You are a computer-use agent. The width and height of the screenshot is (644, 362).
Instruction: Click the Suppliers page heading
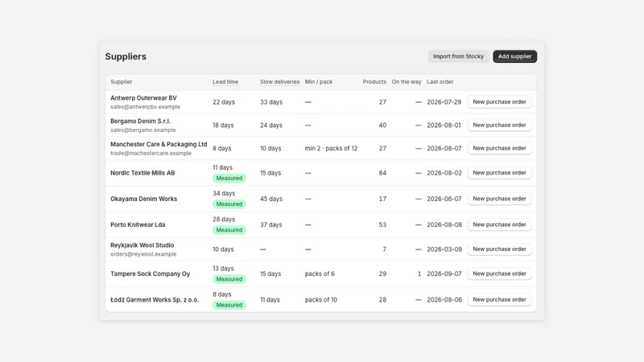pos(126,56)
